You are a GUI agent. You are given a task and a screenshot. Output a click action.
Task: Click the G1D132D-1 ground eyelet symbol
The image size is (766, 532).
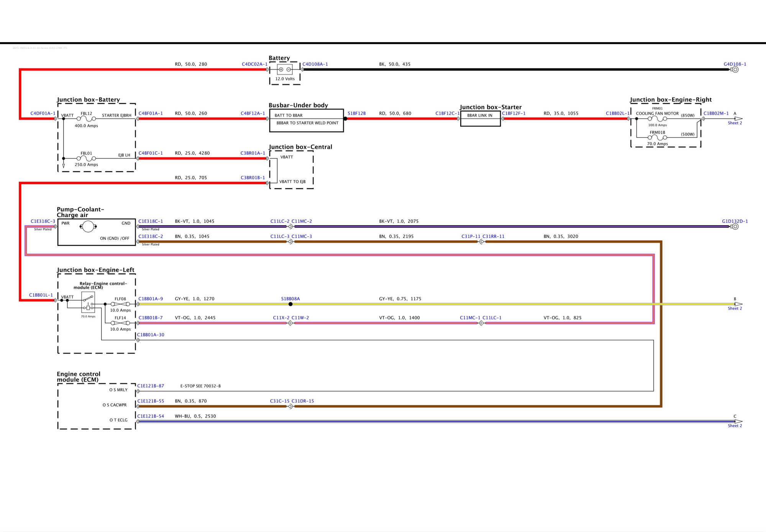point(735,226)
